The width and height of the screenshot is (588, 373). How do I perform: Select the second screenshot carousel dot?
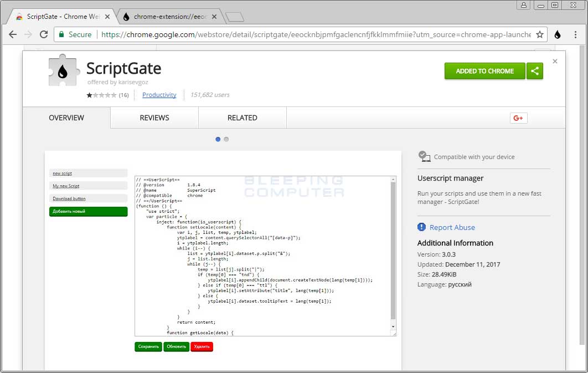point(226,139)
